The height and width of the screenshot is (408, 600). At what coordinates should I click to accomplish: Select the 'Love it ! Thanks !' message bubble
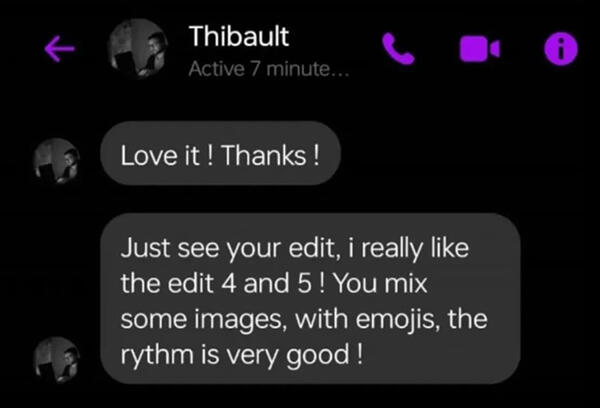(x=220, y=153)
